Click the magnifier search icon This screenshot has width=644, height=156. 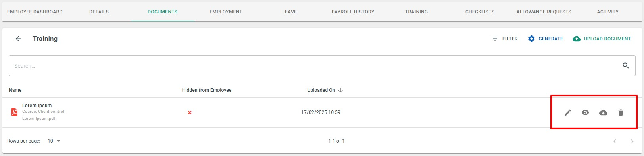pyautogui.click(x=626, y=65)
